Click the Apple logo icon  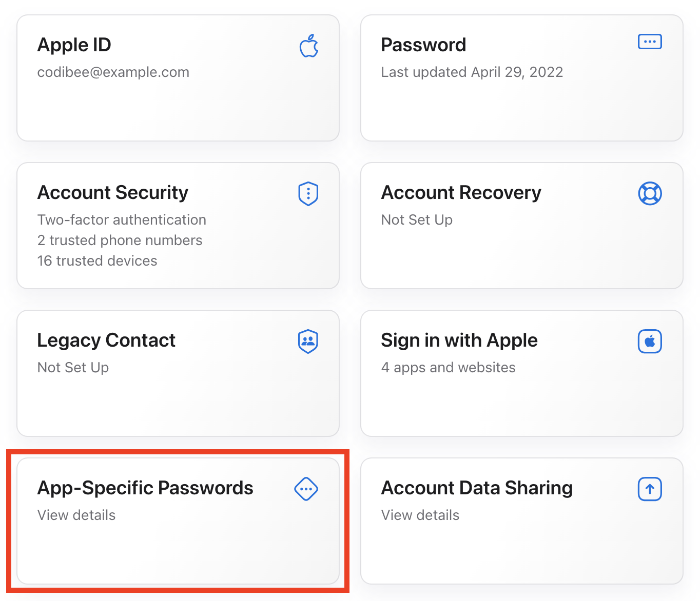(308, 46)
